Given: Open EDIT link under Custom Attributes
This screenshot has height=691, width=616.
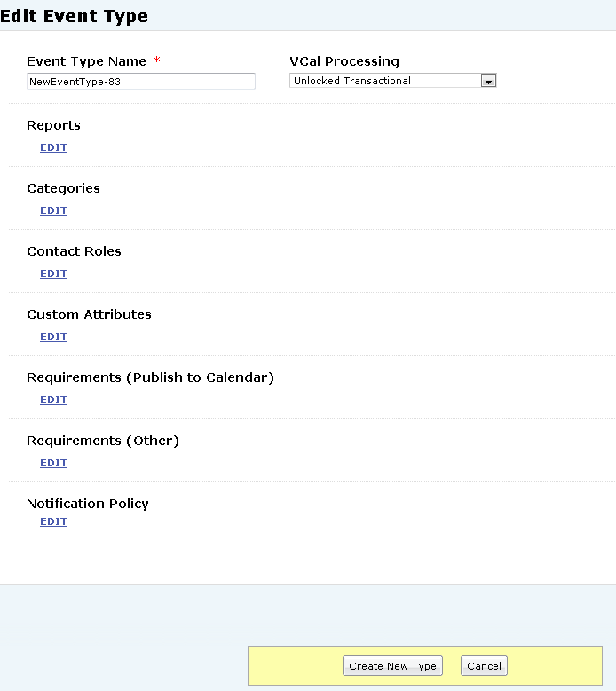Looking at the screenshot, I should (54, 337).
